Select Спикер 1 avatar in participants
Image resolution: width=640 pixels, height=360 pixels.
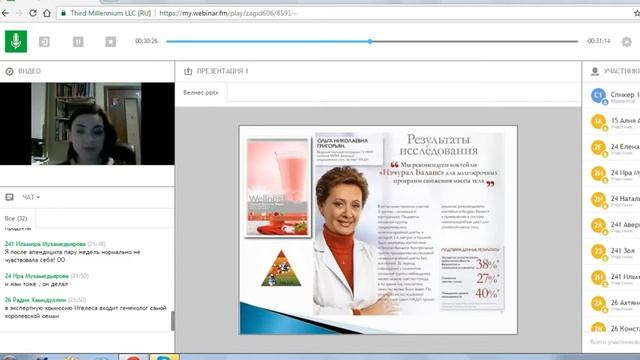click(x=598, y=96)
